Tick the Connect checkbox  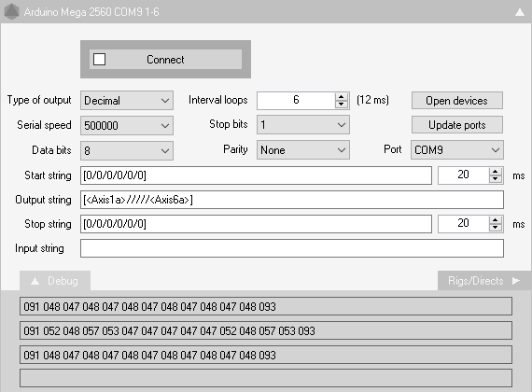[100, 59]
